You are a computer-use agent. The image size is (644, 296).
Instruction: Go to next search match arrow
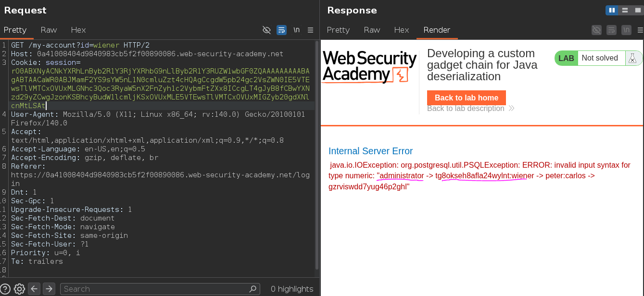(x=49, y=289)
